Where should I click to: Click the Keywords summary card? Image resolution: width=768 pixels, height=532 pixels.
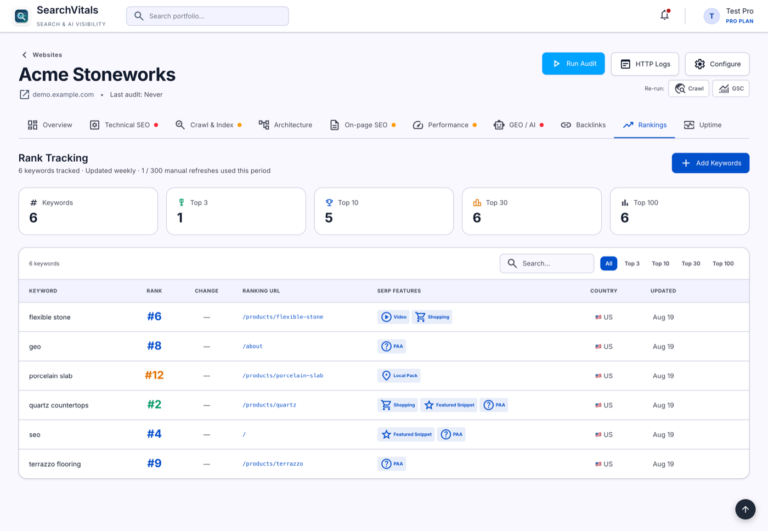[x=88, y=211]
